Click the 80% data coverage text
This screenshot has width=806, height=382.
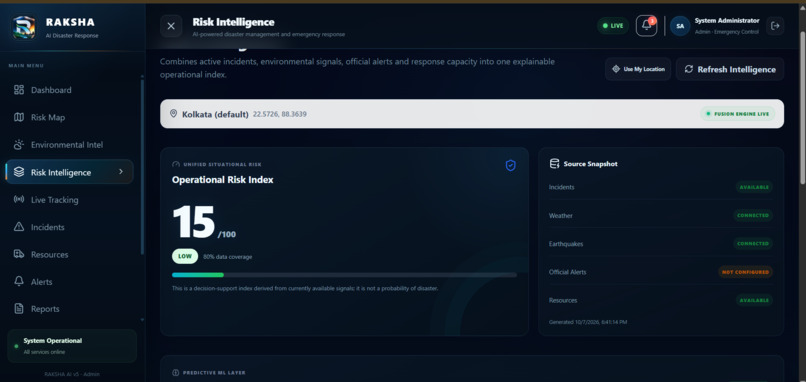click(x=228, y=257)
